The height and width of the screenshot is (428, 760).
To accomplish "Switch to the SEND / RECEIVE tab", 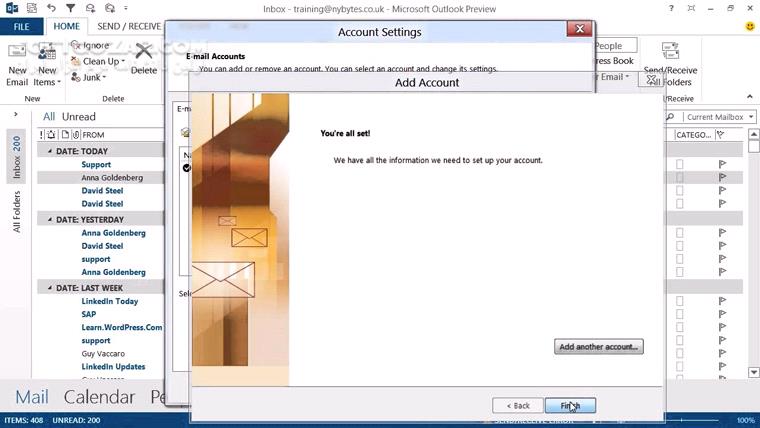I will pyautogui.click(x=129, y=27).
